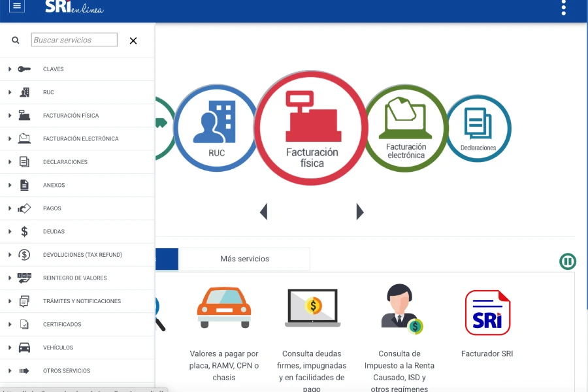Expand the Anexos section arrow

click(10, 185)
